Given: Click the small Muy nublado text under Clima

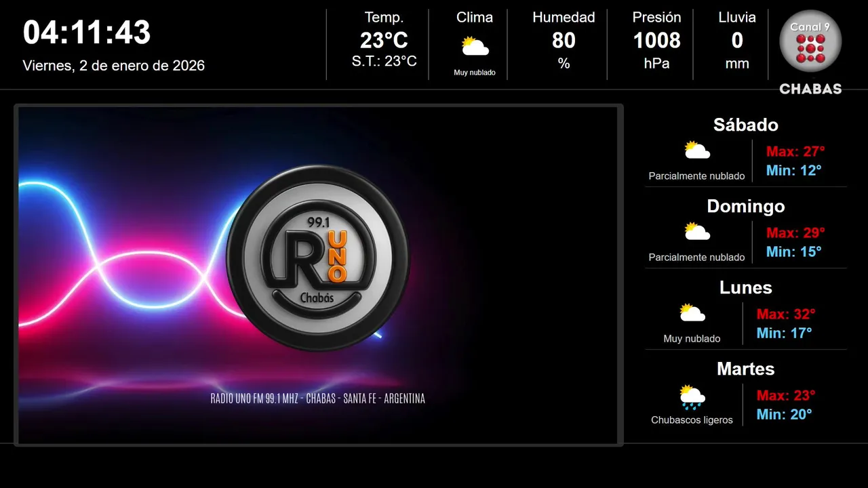Looking at the screenshot, I should [x=475, y=73].
